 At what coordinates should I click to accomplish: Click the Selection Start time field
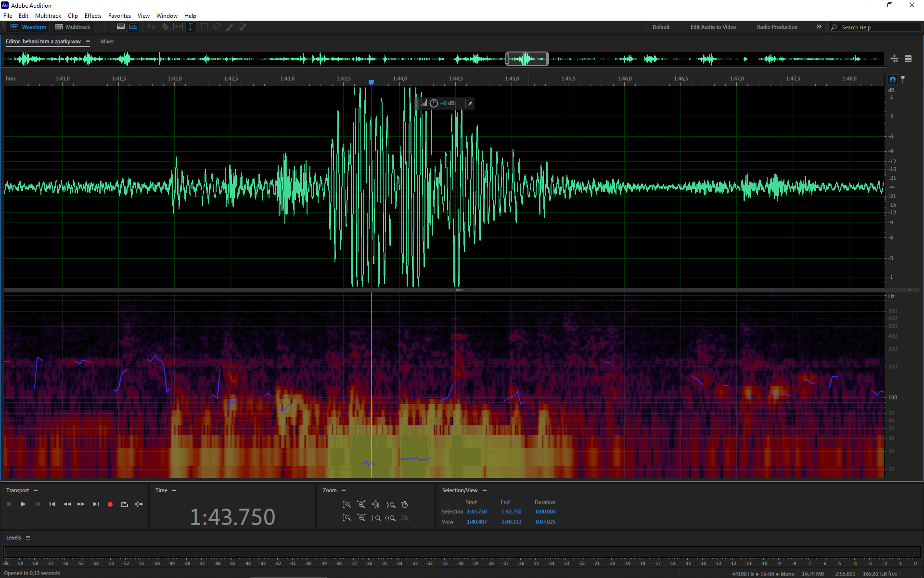[x=476, y=512]
